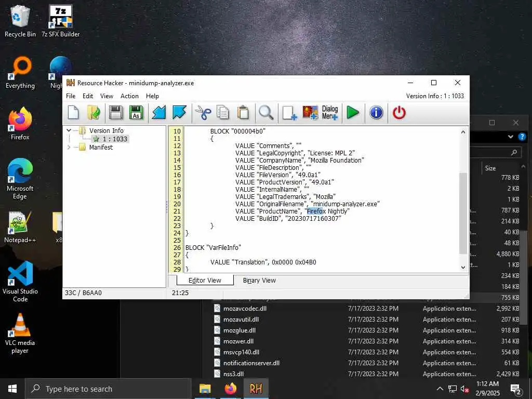Open the Action menu
The image size is (532, 399).
[x=129, y=96]
